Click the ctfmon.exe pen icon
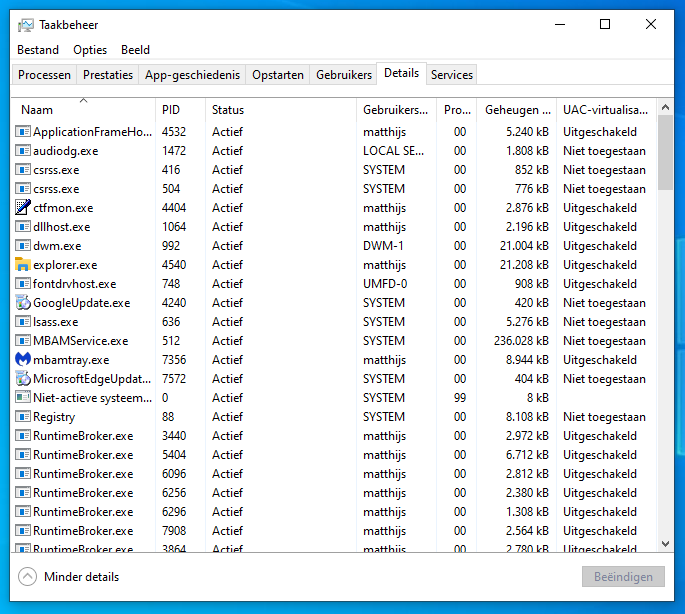 point(24,208)
